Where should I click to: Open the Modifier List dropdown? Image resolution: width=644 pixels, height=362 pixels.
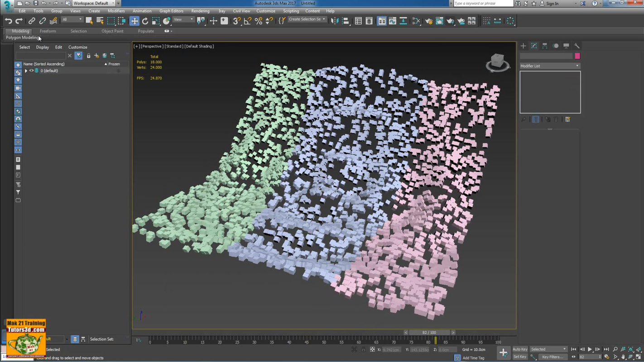[549, 66]
